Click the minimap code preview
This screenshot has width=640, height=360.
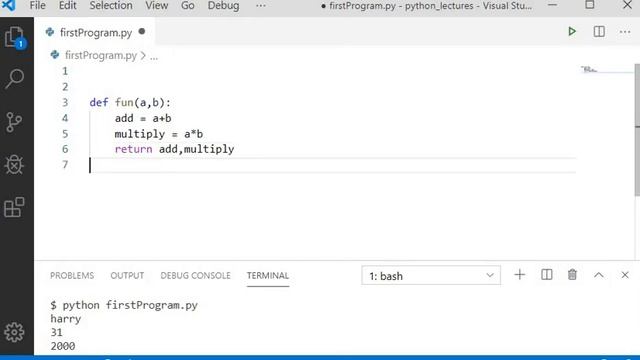pyautogui.click(x=589, y=69)
